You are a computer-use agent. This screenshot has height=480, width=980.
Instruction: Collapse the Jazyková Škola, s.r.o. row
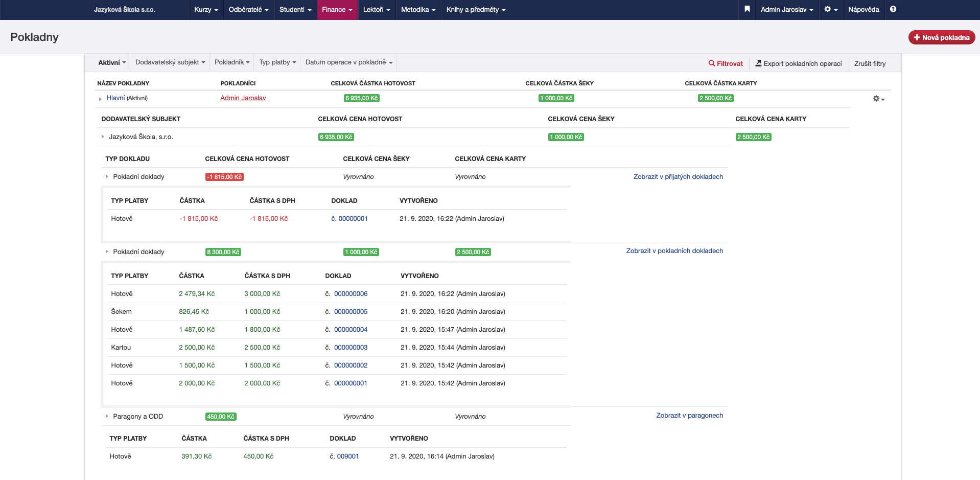pyautogui.click(x=103, y=136)
